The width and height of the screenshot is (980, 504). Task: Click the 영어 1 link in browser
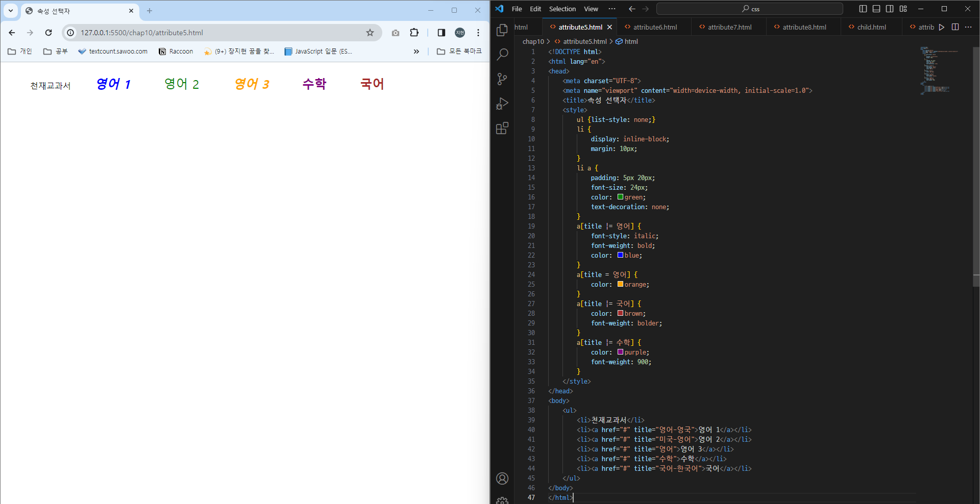[113, 84]
